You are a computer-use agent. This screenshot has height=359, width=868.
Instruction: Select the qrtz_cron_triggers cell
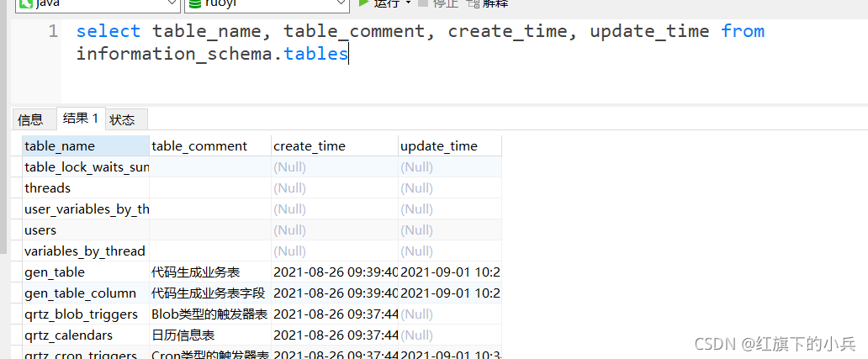tap(86, 353)
